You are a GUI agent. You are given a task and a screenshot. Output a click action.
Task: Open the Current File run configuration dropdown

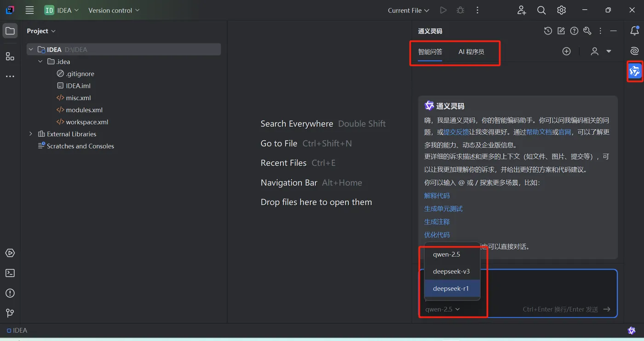[x=408, y=10]
